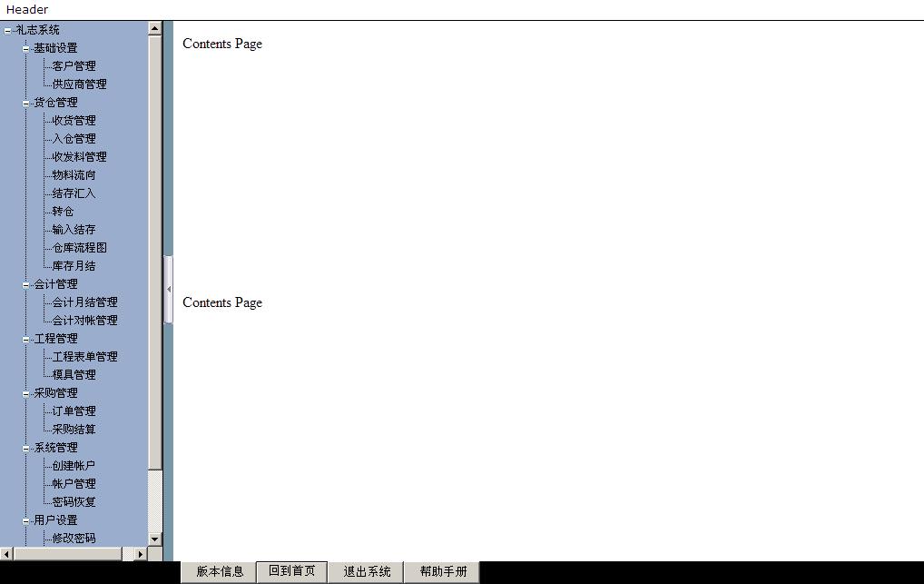Open 会计对帐管理 page

84,321
